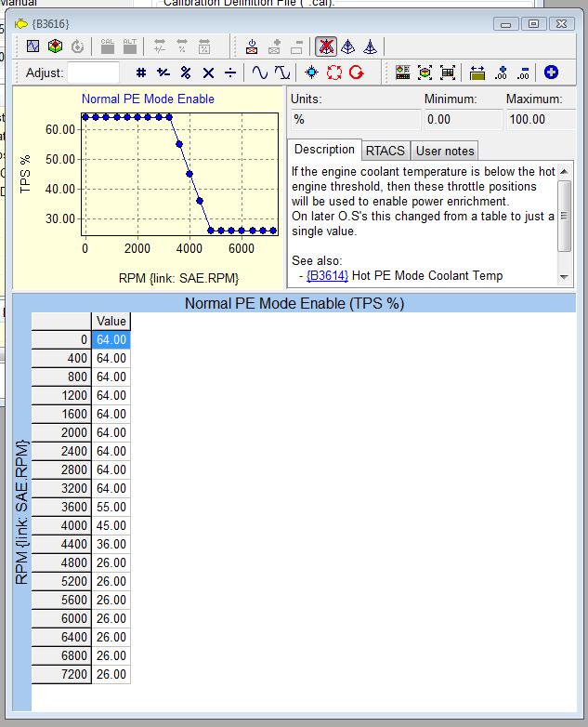Switch to the User notes tab

tap(445, 151)
